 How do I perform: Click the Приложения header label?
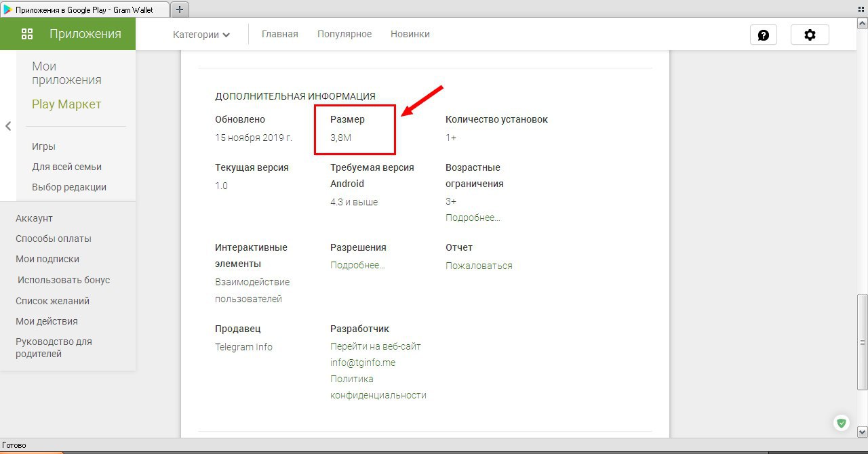tap(85, 34)
